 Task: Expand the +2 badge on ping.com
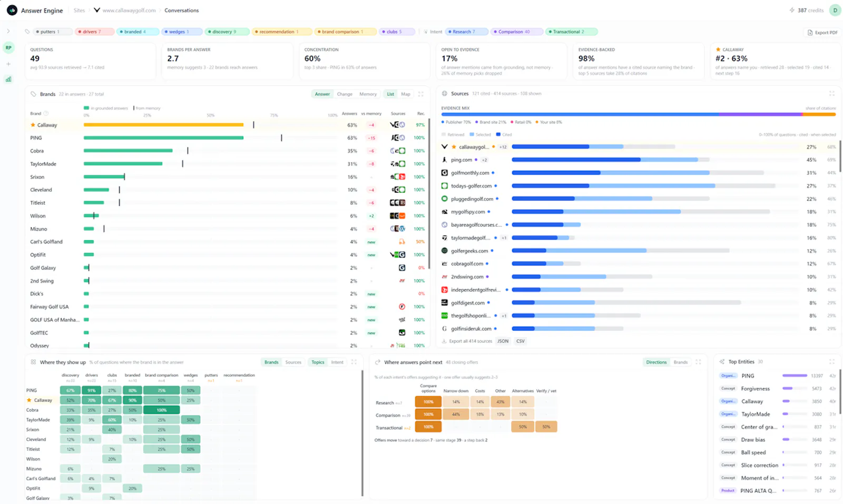[x=484, y=160]
